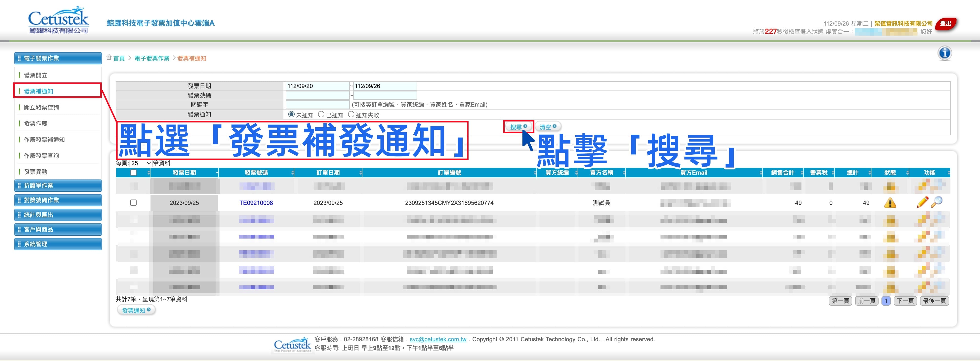Click the end date field 112/09/26
The width and height of the screenshot is (980, 361).
click(385, 86)
